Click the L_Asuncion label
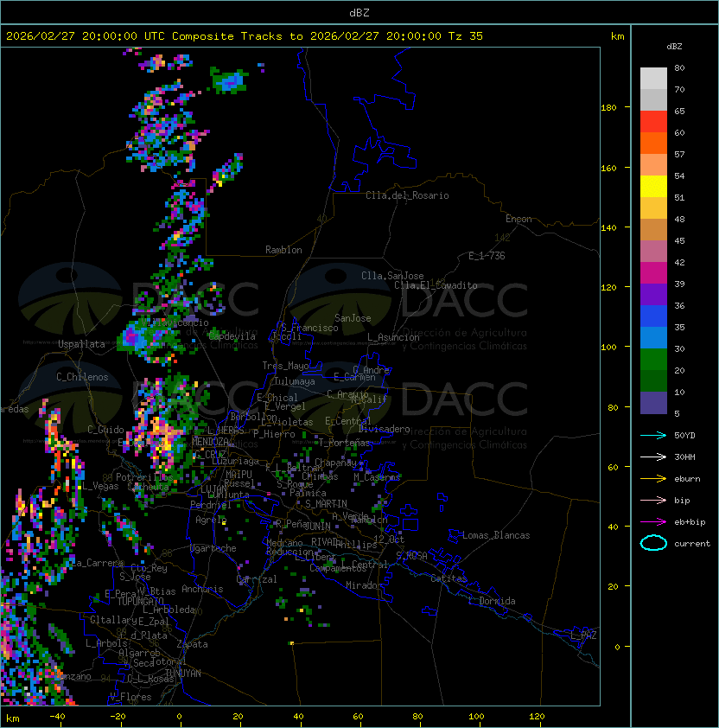719x728 pixels. (x=393, y=337)
